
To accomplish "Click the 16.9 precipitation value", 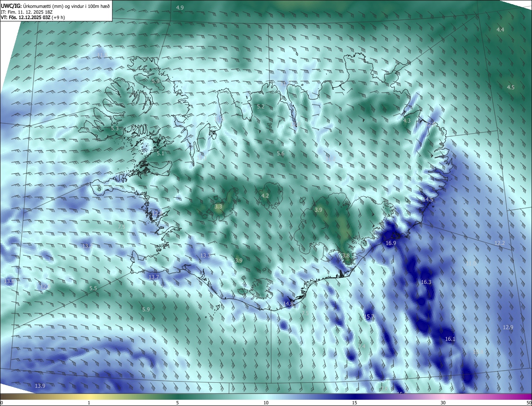I will 391,243.
